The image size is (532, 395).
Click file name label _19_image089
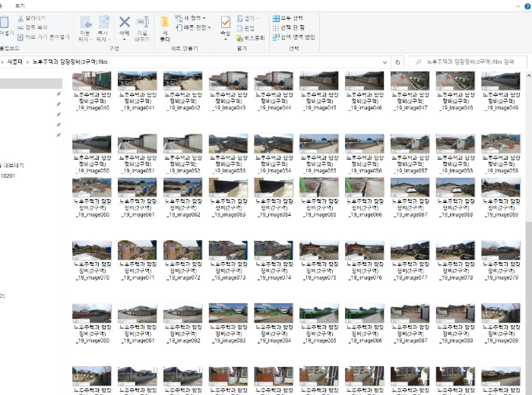[x=501, y=334]
